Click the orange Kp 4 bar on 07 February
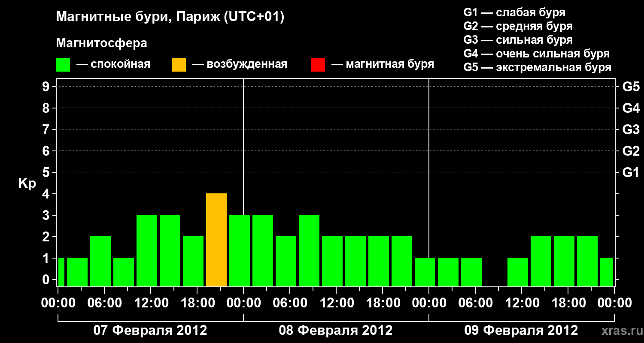The image size is (644, 343). pyautogui.click(x=216, y=240)
